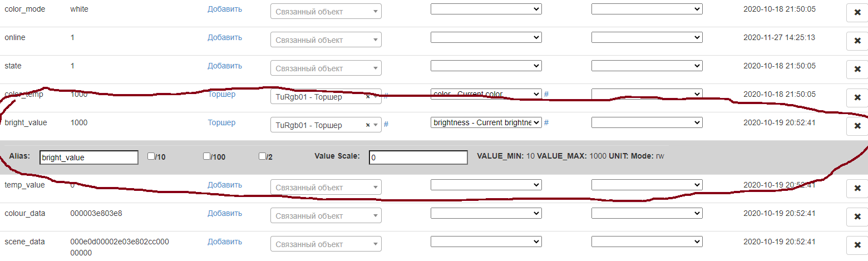Open linked object dropdown for colour_data
This screenshot has width=868, height=261.
[325, 216]
